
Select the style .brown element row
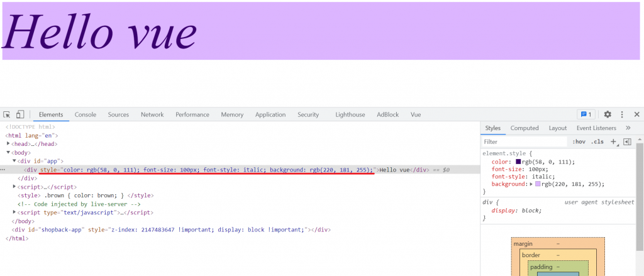point(86,196)
